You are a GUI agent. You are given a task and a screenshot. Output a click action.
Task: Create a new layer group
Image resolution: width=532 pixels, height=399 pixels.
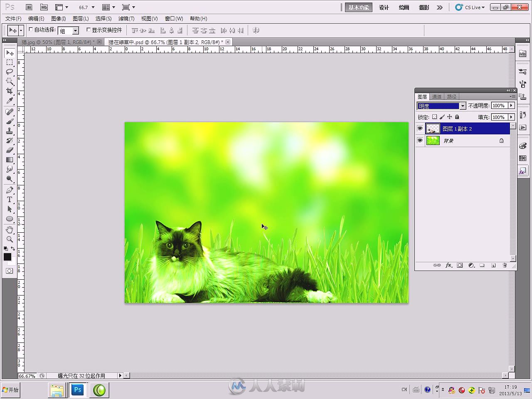(482, 265)
